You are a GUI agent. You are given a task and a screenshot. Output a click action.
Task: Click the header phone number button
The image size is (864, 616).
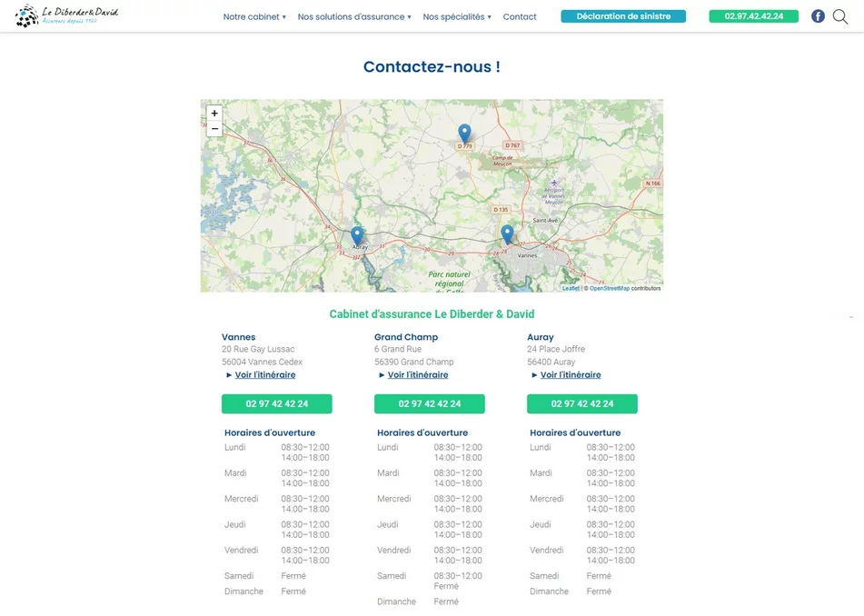click(753, 16)
